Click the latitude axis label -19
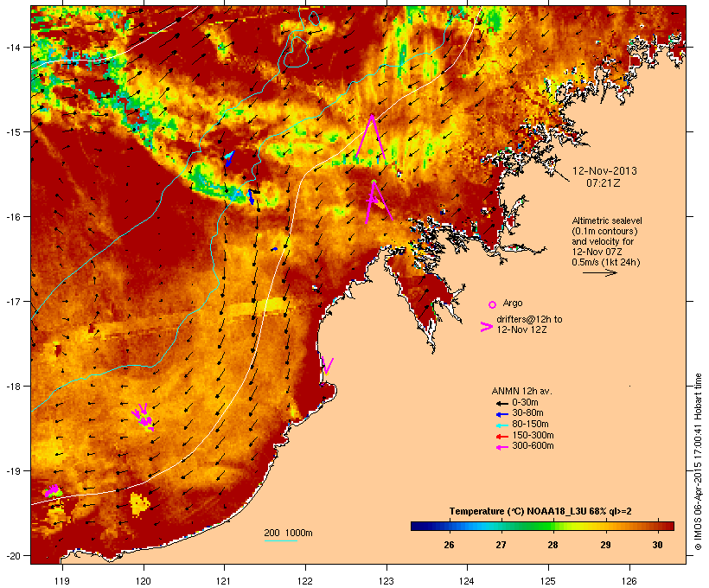The height and width of the screenshot is (588, 709). tap(13, 471)
